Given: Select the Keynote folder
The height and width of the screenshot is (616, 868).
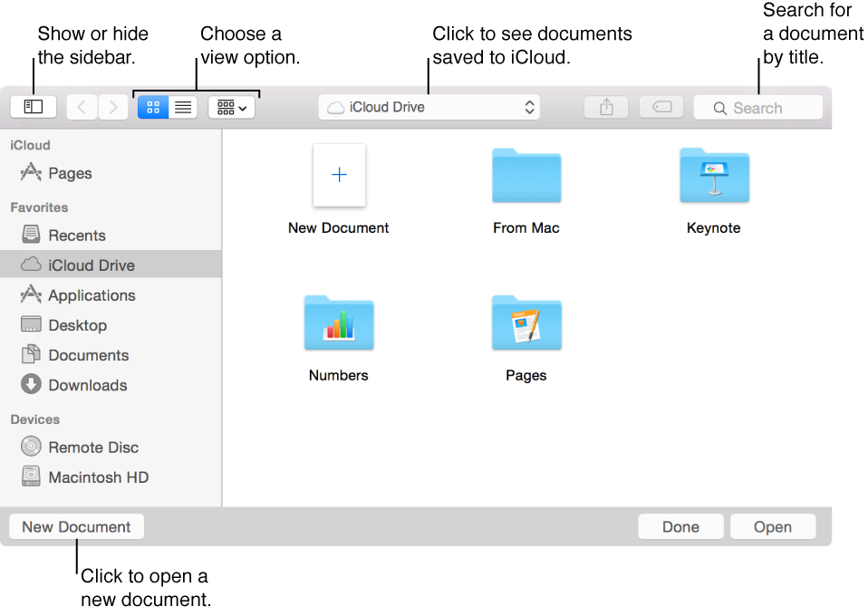Looking at the screenshot, I should click(x=714, y=175).
